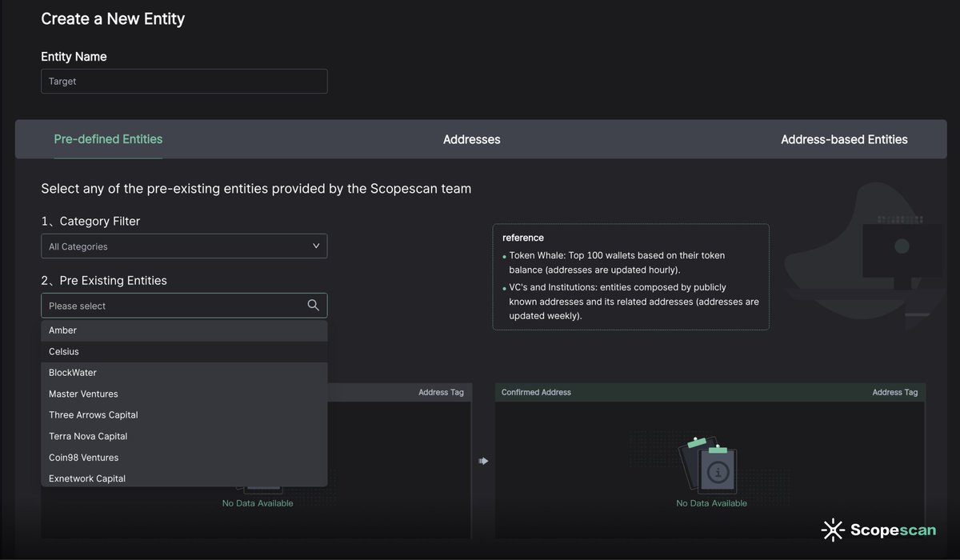Viewport: 960px width, 560px height.
Task: Select Exnetwork Capital option
Action: click(x=184, y=478)
